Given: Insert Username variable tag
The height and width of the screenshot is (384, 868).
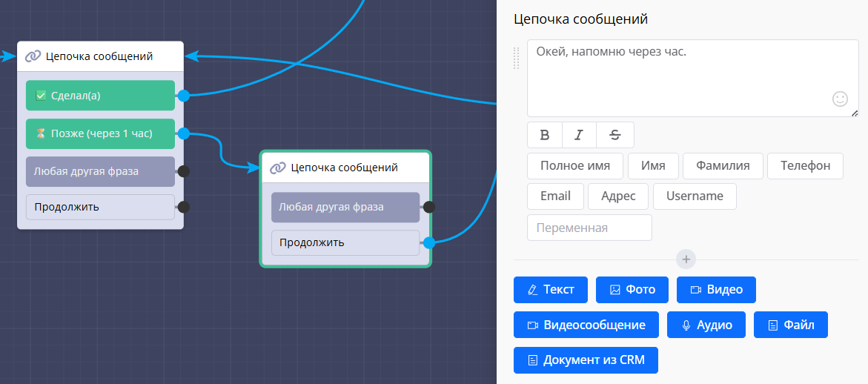Looking at the screenshot, I should pyautogui.click(x=694, y=196).
